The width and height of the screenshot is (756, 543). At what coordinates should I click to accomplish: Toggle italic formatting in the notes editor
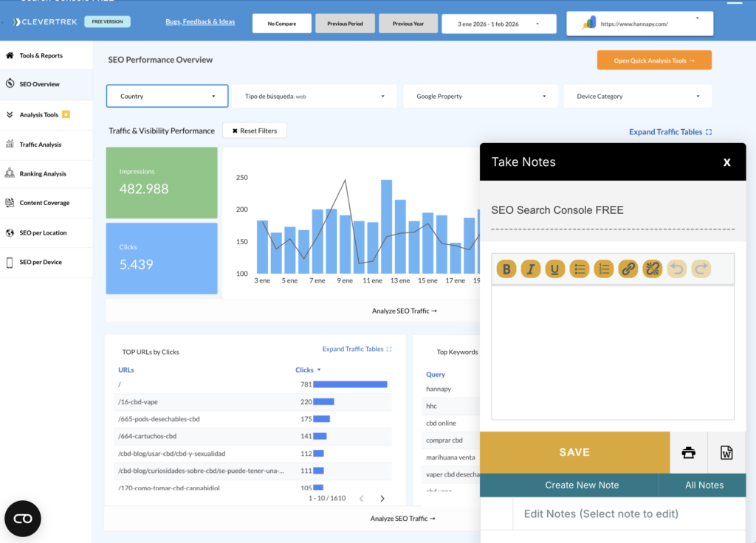(x=531, y=269)
